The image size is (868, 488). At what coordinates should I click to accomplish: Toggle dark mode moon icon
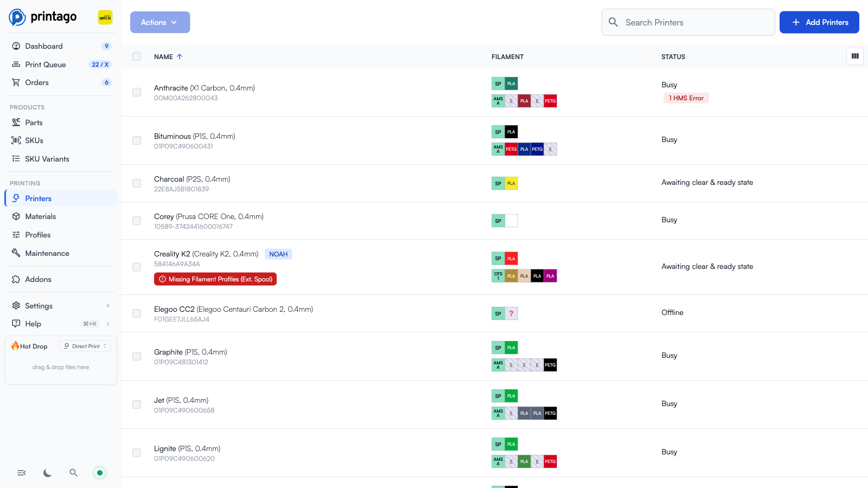[48, 473]
